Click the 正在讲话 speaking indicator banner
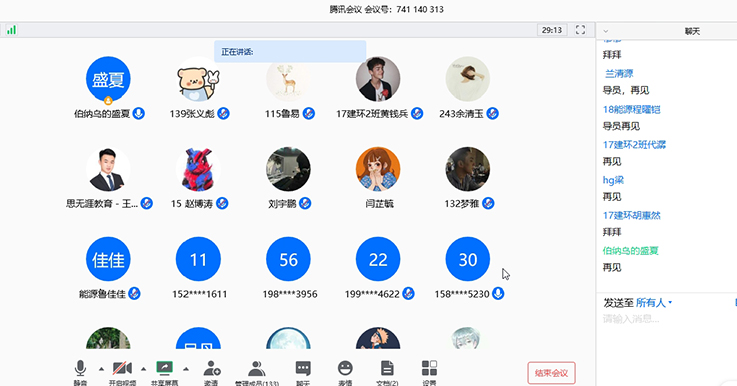 [x=290, y=52]
